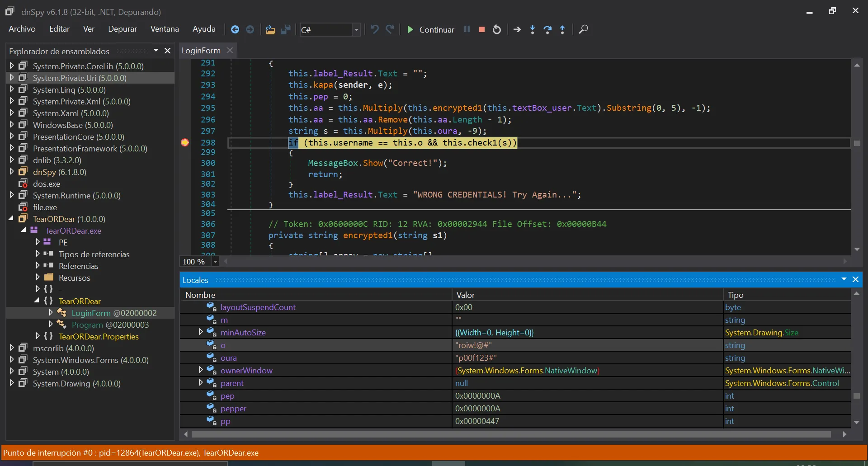Step into the current statement
Image resolution: width=868 pixels, height=466 pixels.
[x=533, y=29]
